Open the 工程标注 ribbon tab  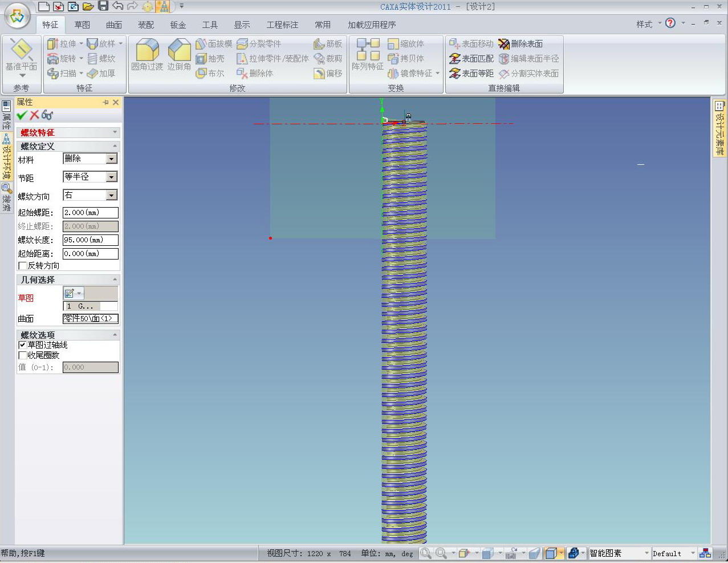tap(282, 25)
